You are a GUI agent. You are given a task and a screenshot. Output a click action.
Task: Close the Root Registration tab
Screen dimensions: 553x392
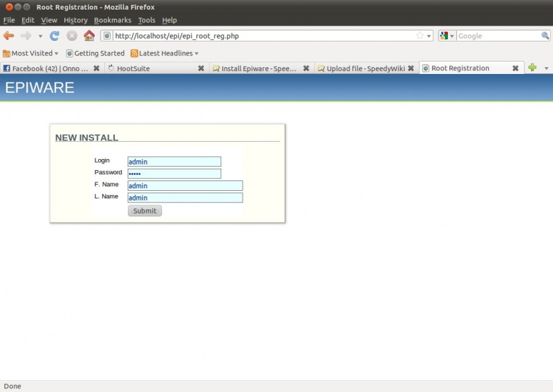[x=515, y=68]
